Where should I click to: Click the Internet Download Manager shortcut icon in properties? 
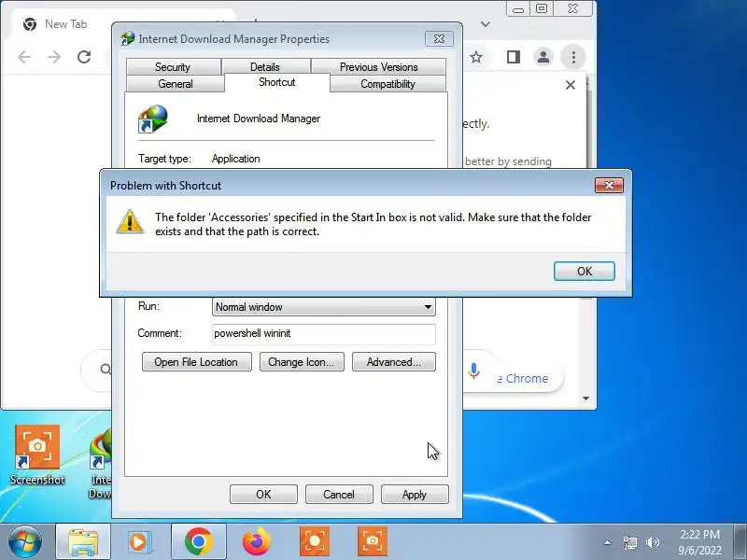click(x=153, y=119)
